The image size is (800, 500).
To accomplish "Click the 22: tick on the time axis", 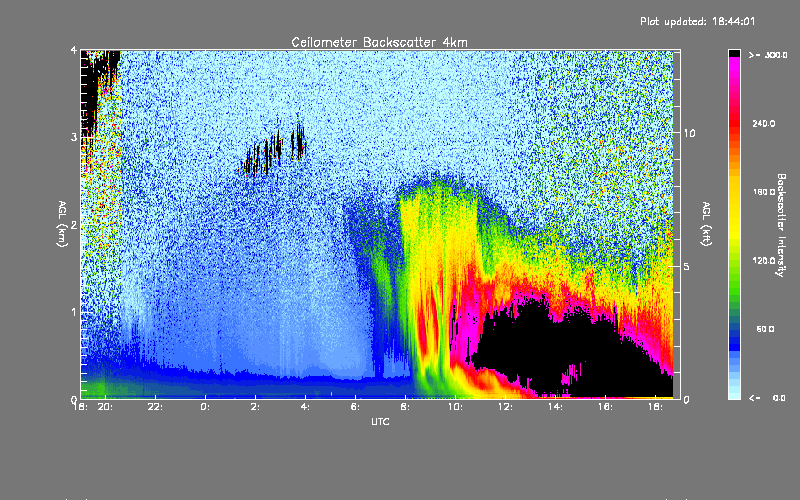I will [155, 407].
